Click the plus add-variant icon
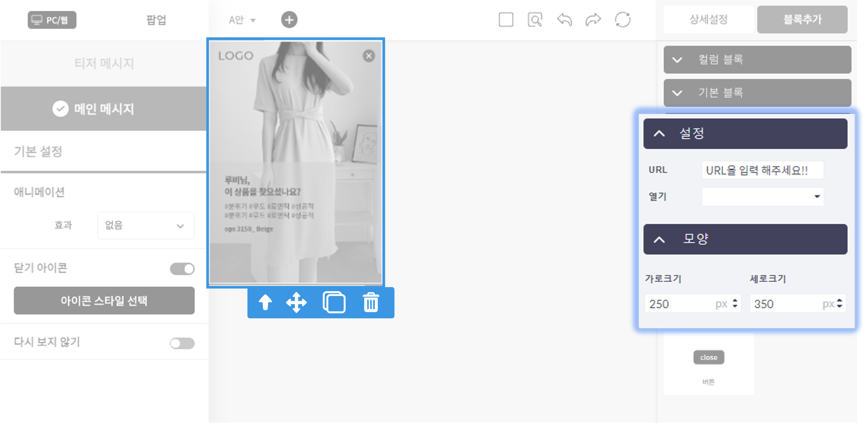This screenshot has width=868, height=423. pyautogui.click(x=289, y=20)
